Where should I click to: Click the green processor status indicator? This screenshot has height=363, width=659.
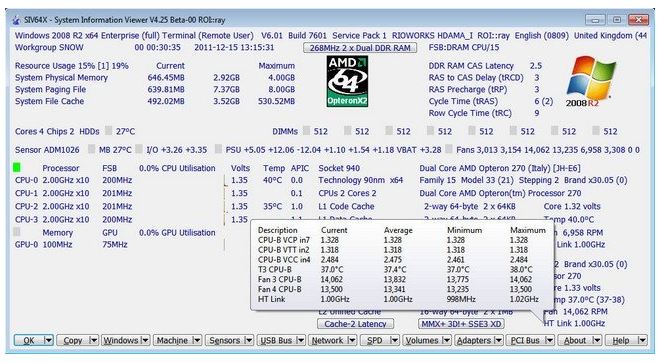(x=17, y=168)
